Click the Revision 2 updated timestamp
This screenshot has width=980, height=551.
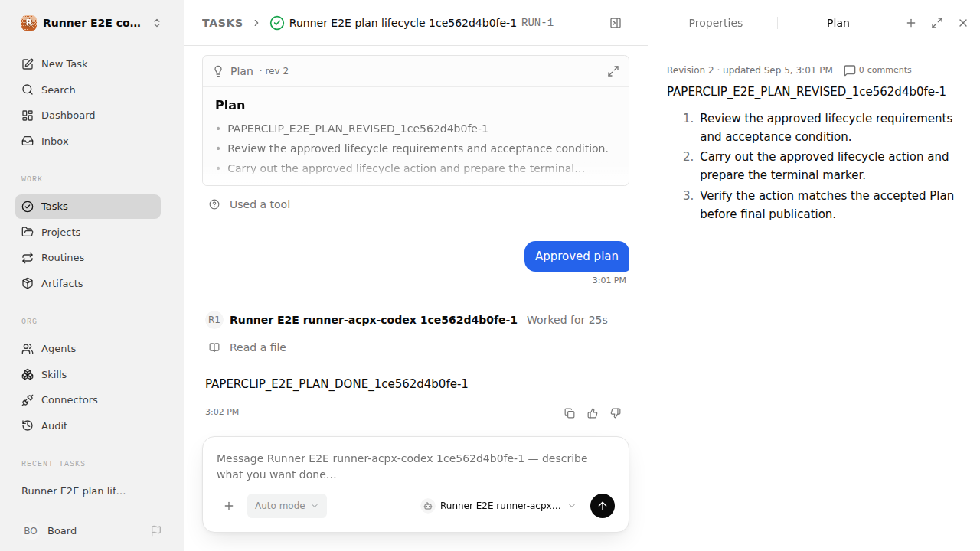(750, 70)
